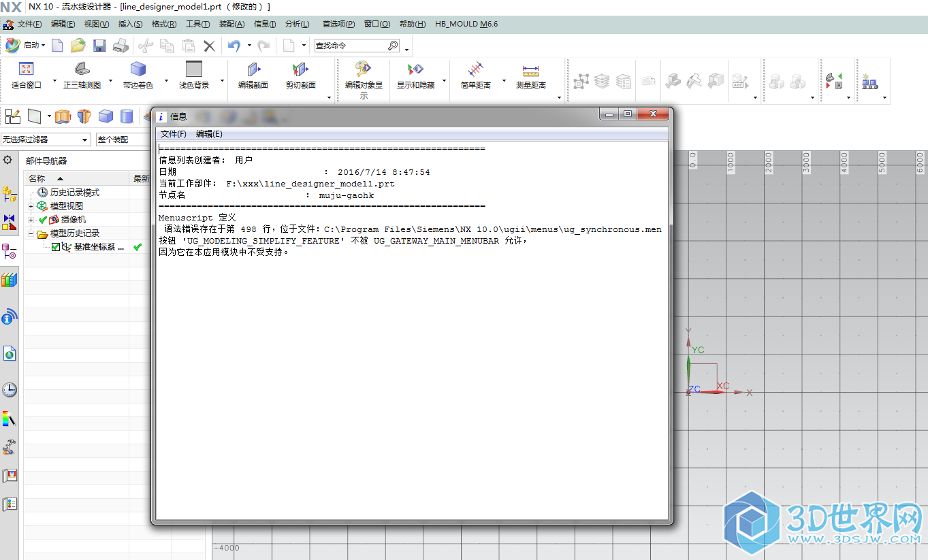Undo the last action
The height and width of the screenshot is (560, 928).
[x=234, y=46]
